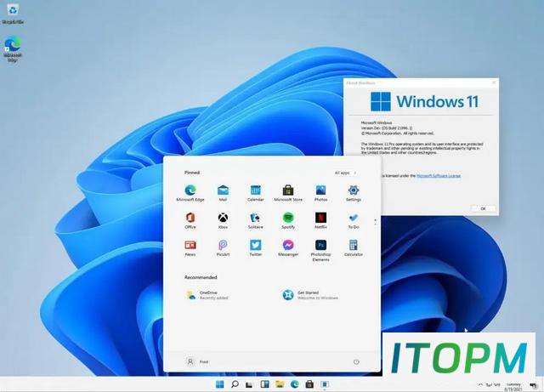
Task: Click the All apps button
Action: tap(346, 173)
